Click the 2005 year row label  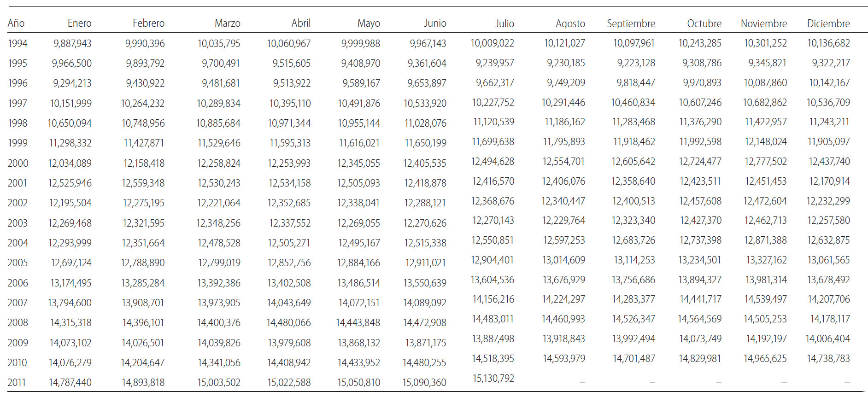(18, 263)
